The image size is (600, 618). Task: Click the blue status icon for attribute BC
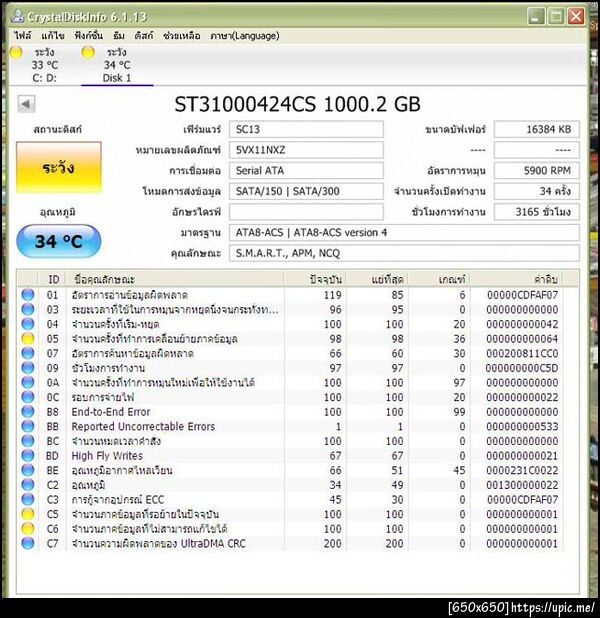[x=28, y=441]
